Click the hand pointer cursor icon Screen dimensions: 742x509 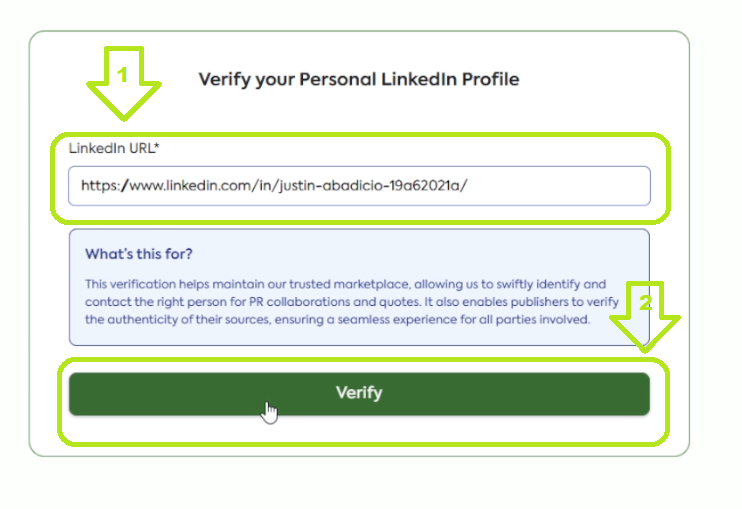(x=269, y=411)
